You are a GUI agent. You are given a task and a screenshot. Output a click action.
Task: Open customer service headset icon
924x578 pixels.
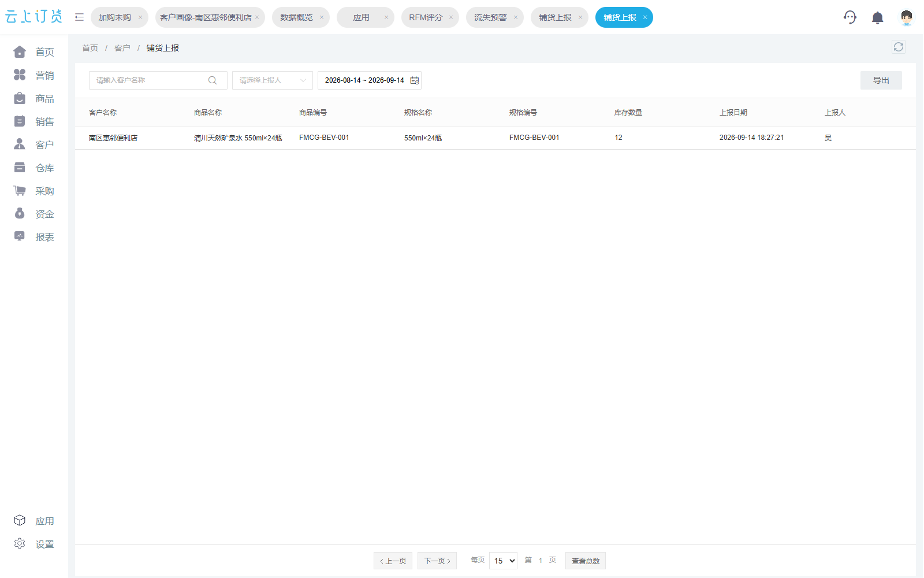(x=850, y=17)
